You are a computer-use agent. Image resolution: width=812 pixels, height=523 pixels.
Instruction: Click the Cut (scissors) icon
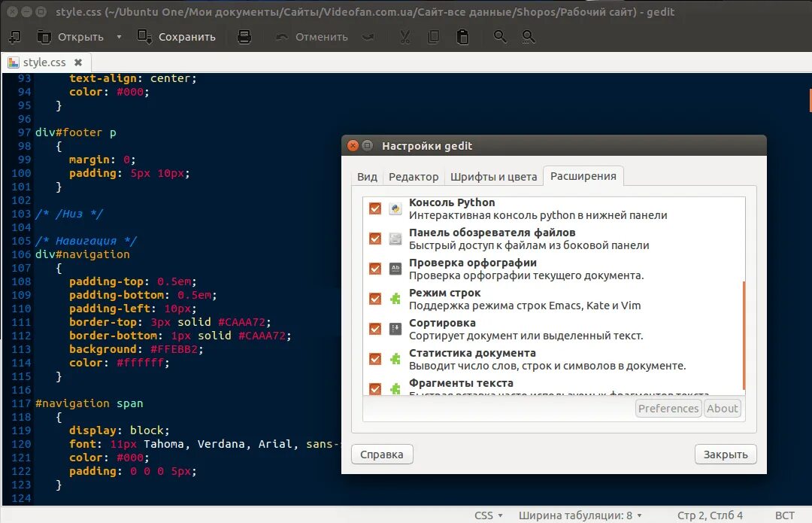404,36
